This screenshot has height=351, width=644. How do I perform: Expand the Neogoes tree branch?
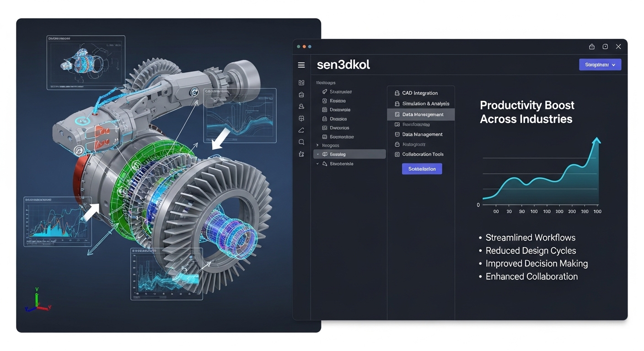tap(317, 145)
